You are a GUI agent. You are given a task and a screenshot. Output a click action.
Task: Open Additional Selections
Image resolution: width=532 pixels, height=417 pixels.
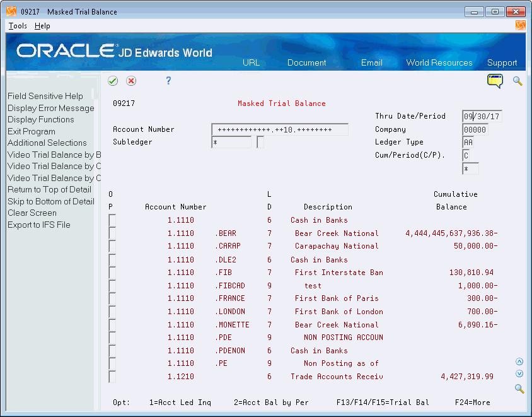coord(47,143)
